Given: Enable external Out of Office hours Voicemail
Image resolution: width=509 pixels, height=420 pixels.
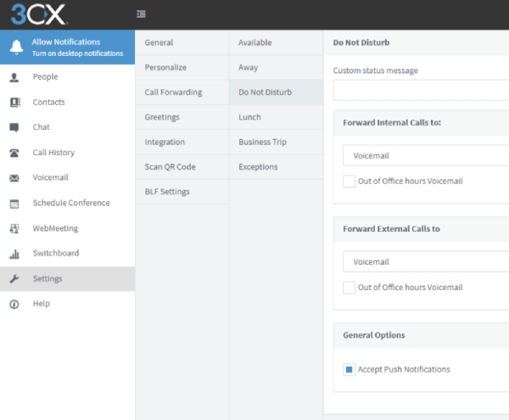Looking at the screenshot, I should coord(349,288).
